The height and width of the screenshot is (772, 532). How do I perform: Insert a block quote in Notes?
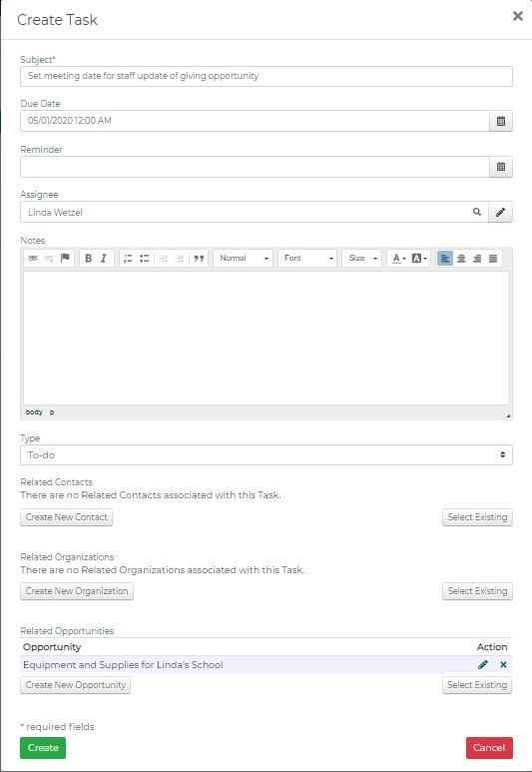click(x=199, y=259)
